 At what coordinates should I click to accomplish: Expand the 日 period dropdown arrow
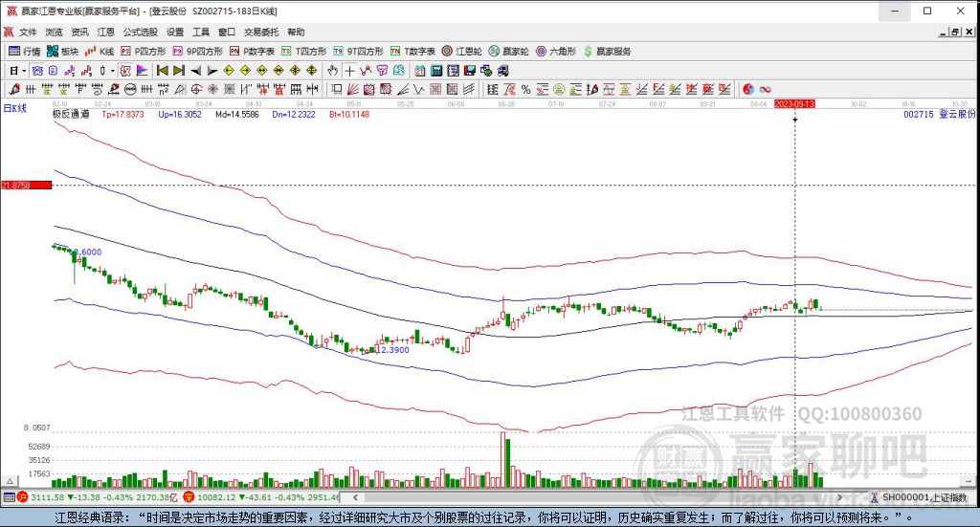pos(24,70)
